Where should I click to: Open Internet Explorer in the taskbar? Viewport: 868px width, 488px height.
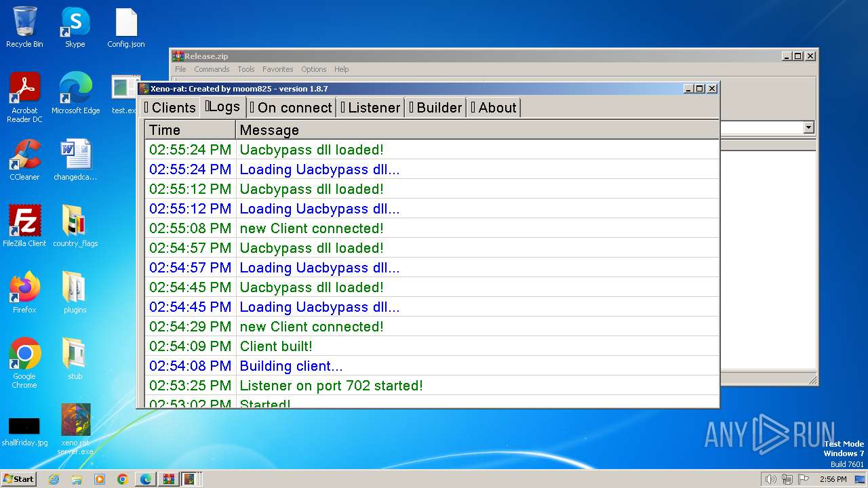point(54,479)
